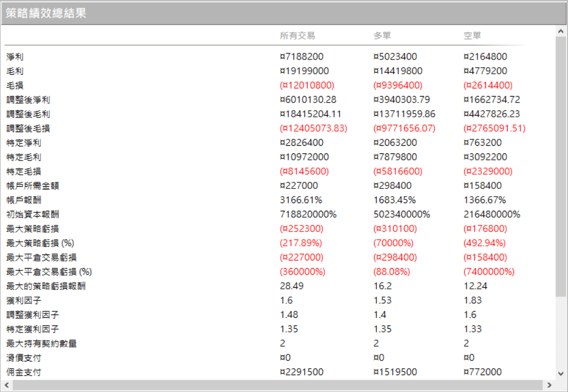Viewport: 568px width, 392px height.
Task: Select long account return 1683.45%
Action: (394, 200)
